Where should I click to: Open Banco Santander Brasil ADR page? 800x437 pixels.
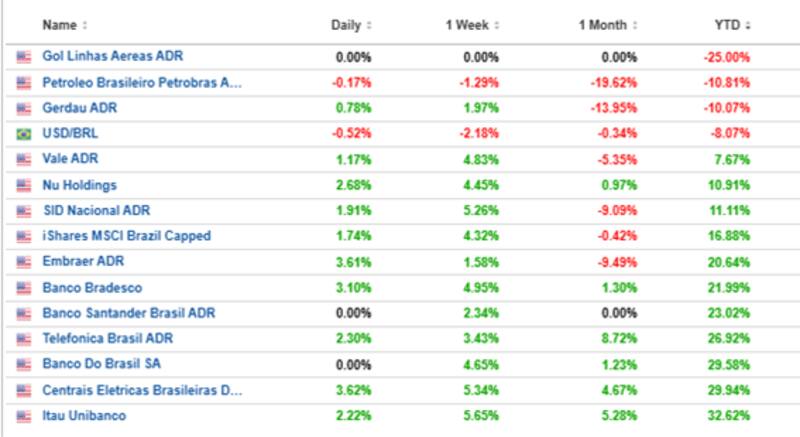129,313
